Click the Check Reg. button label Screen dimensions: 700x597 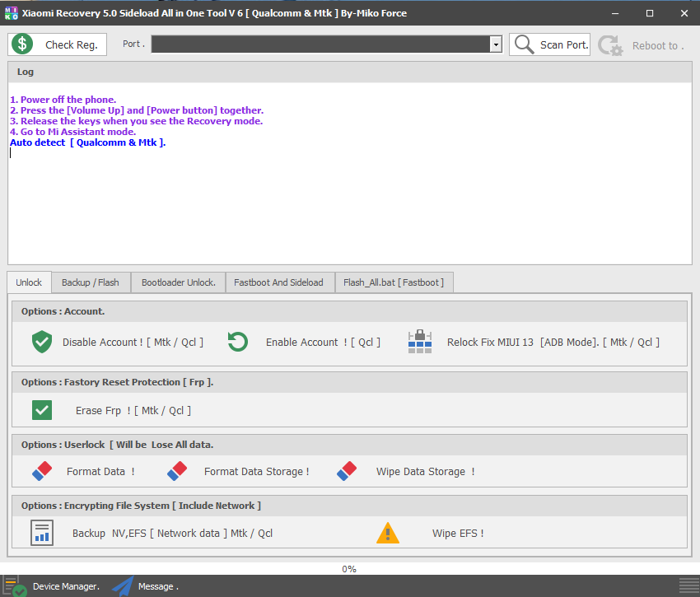pyautogui.click(x=72, y=44)
